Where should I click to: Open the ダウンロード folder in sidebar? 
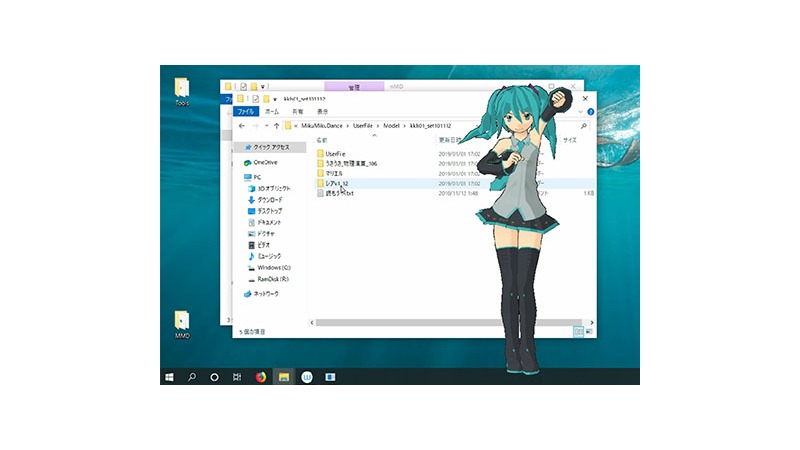(x=269, y=200)
